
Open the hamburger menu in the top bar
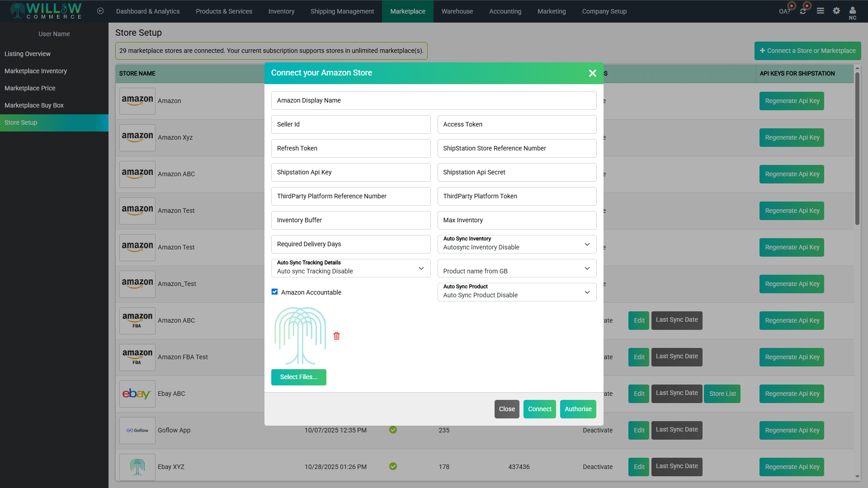pos(820,10)
